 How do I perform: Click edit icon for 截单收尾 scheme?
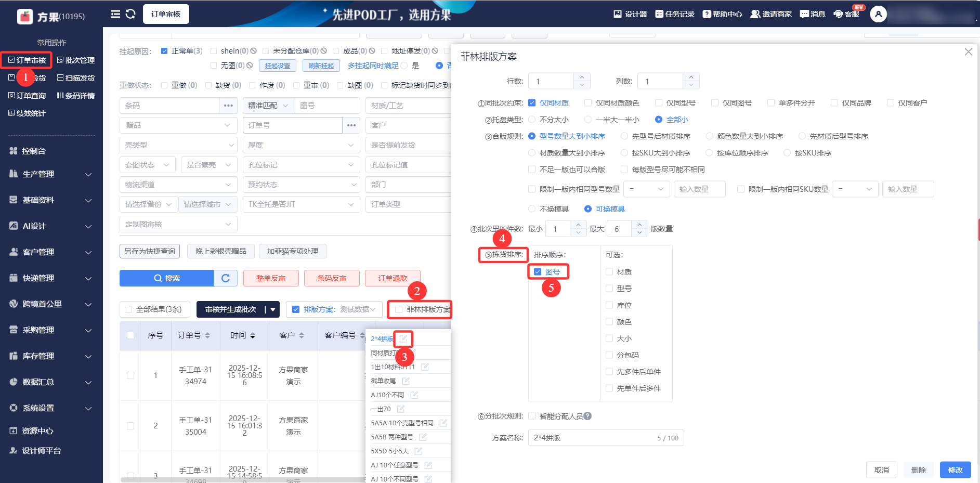(406, 381)
